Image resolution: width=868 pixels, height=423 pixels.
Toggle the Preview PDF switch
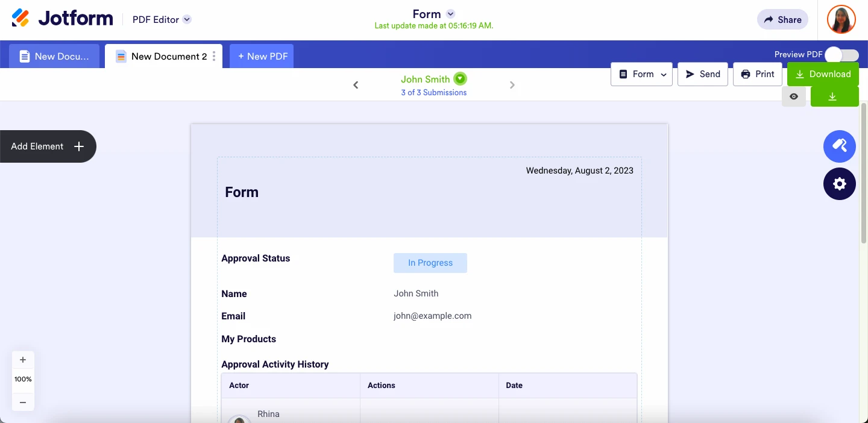(x=841, y=55)
